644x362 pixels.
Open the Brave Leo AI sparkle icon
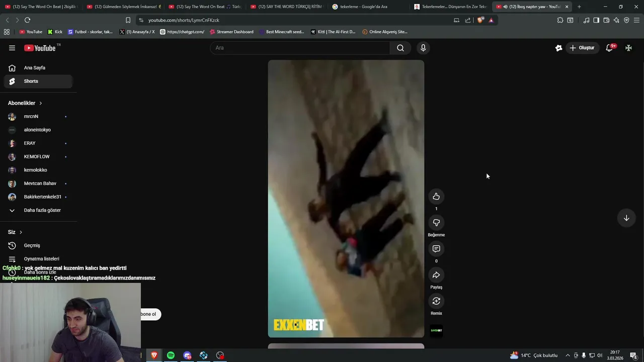pos(616,20)
